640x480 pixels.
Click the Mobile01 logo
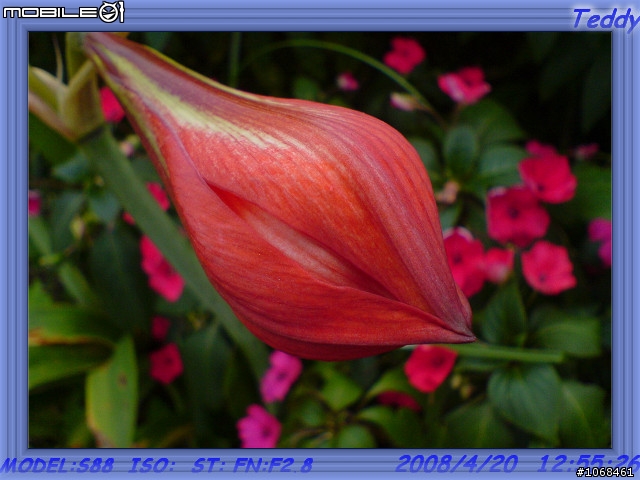pos(63,12)
